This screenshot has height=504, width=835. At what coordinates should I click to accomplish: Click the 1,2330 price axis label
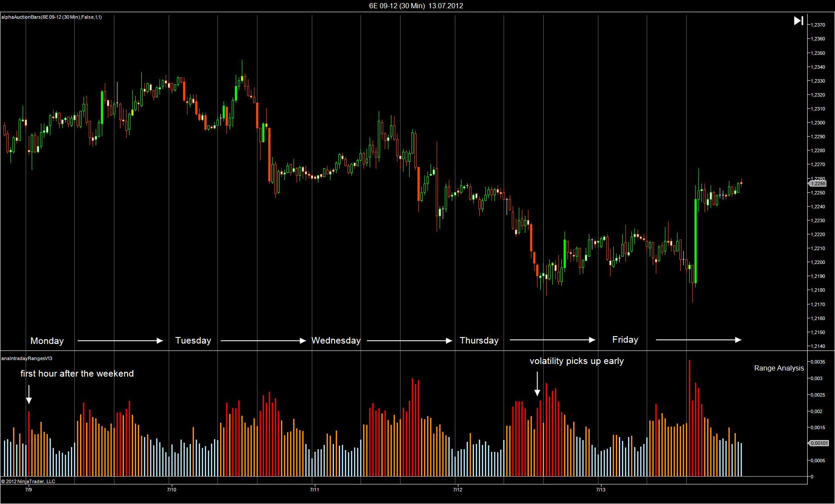[818, 81]
